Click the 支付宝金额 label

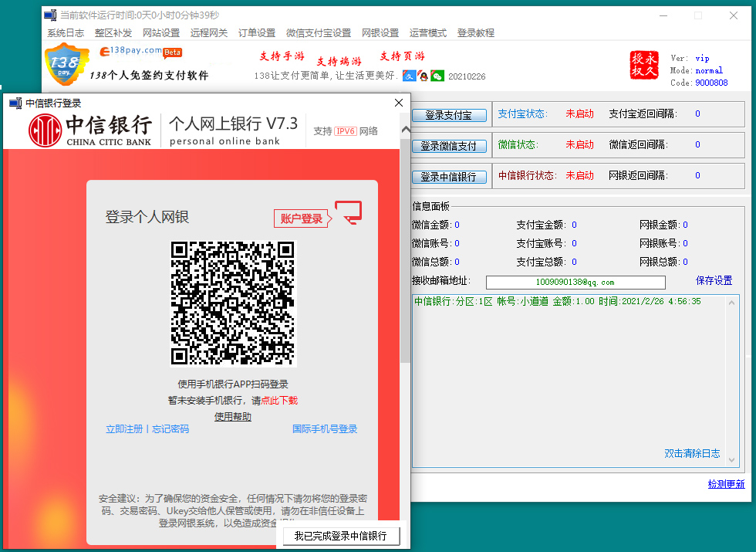point(542,225)
